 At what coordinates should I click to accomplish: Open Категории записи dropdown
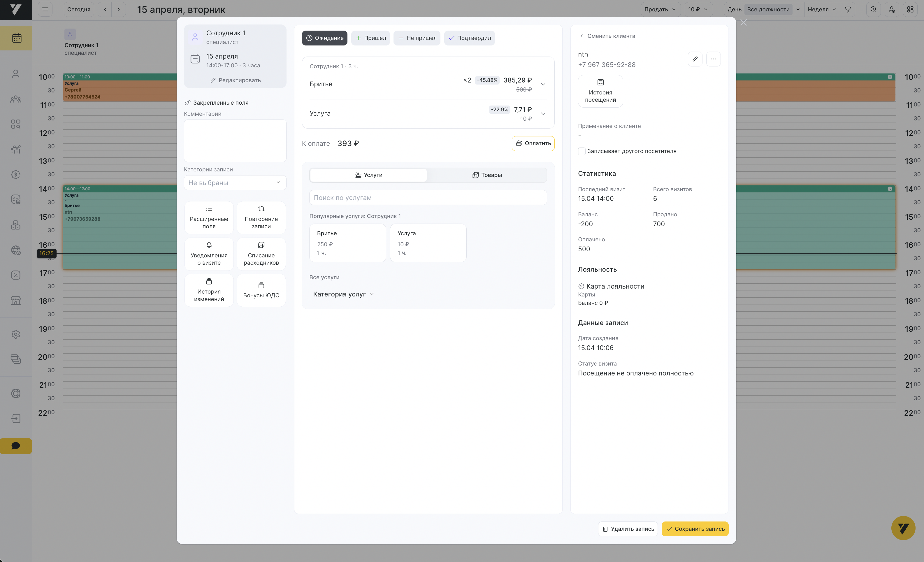235,182
